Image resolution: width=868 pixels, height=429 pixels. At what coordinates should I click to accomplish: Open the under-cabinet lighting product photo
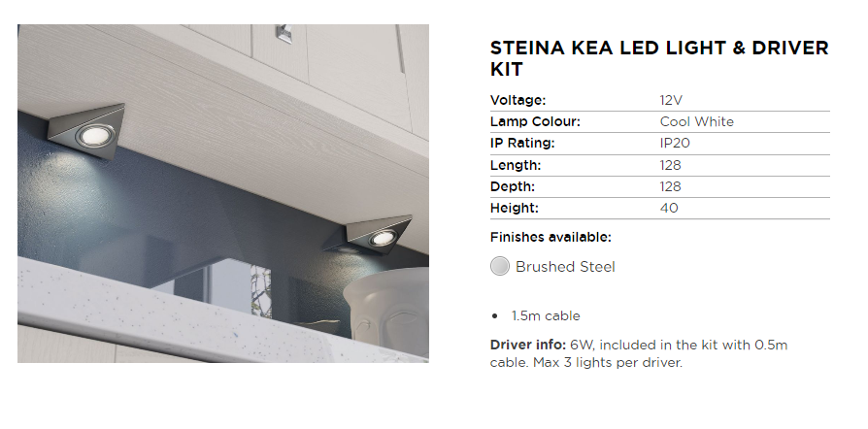(x=223, y=194)
